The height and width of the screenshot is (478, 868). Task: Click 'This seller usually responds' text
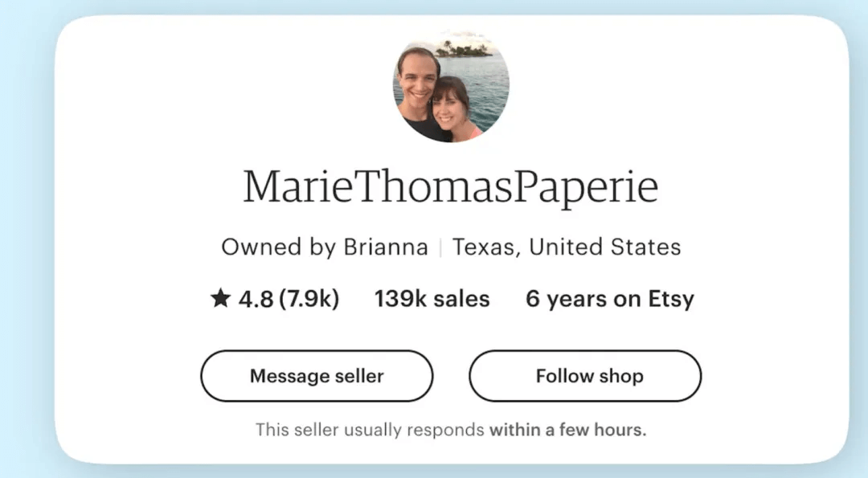click(371, 430)
